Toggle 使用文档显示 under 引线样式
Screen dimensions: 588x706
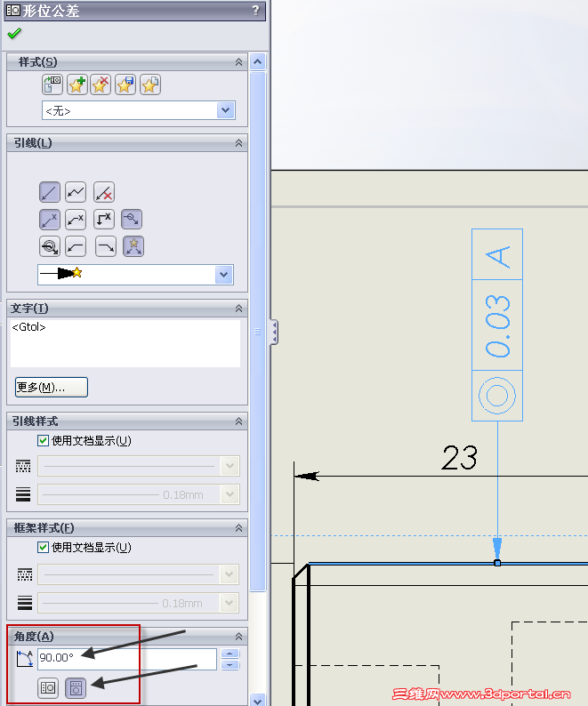tap(43, 440)
